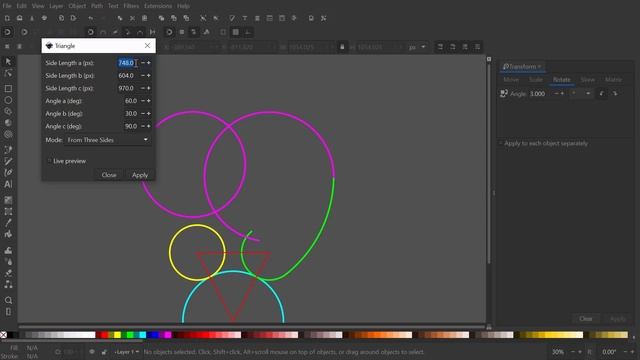Open the Layer 1 dropdown in status bar

point(127,352)
